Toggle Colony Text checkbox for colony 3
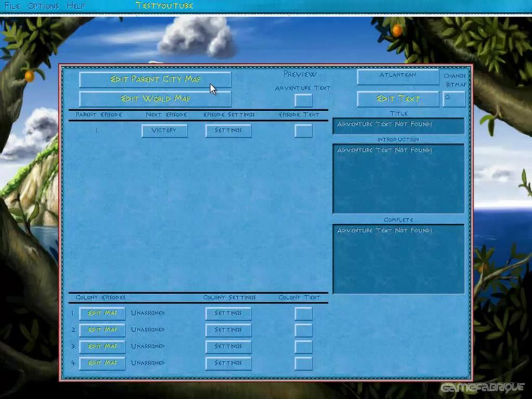Image resolution: width=532 pixels, height=399 pixels. click(303, 347)
